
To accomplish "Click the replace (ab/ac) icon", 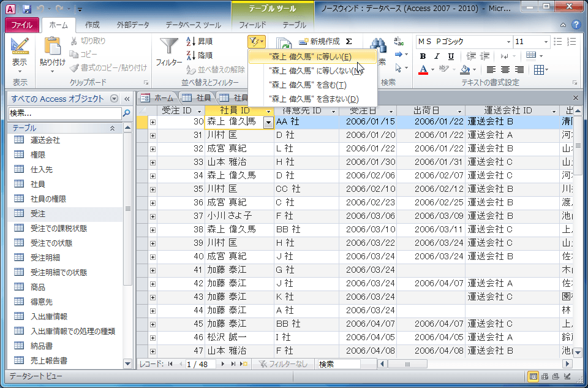I will click(x=399, y=41).
